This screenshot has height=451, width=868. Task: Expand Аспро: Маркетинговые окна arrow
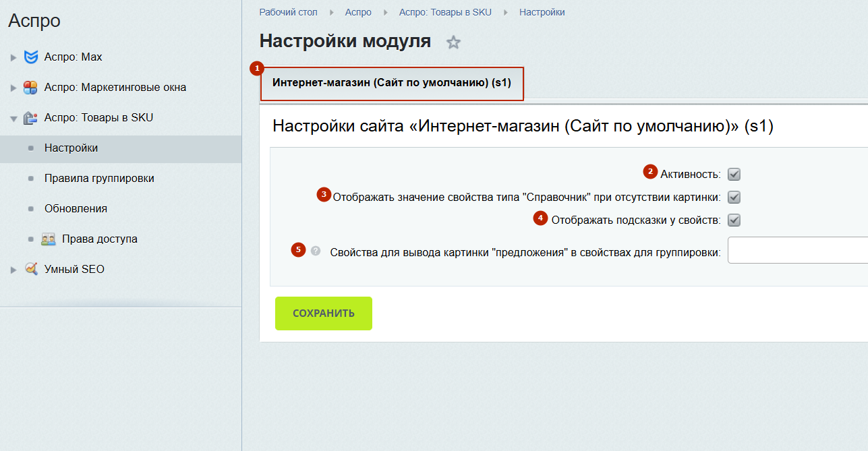coord(13,88)
